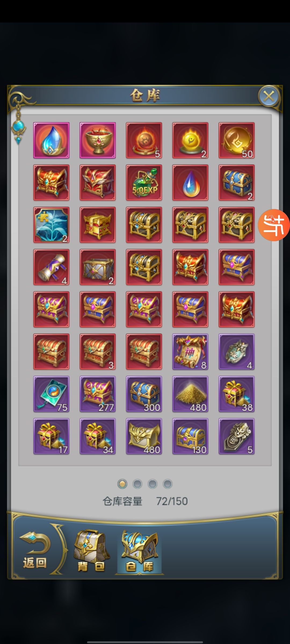The height and width of the screenshot is (644, 290).
Task: Go to the second warehouse page dot
Action: point(137,484)
